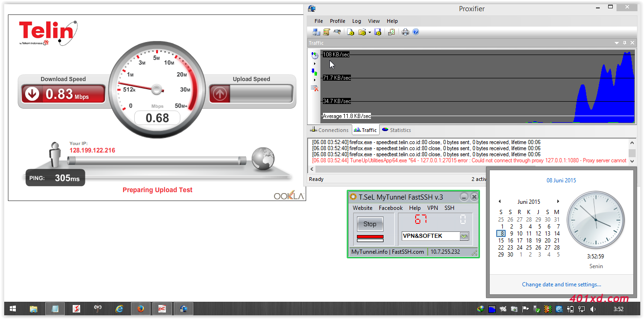The width and height of the screenshot is (644, 319).
Task: Open File Explorer from the taskbar
Action: 34,309
